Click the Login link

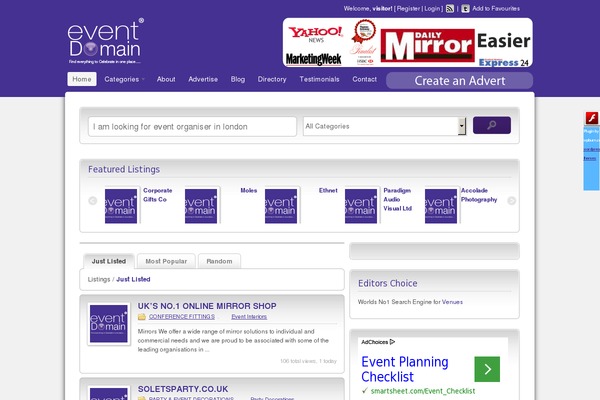click(x=432, y=8)
